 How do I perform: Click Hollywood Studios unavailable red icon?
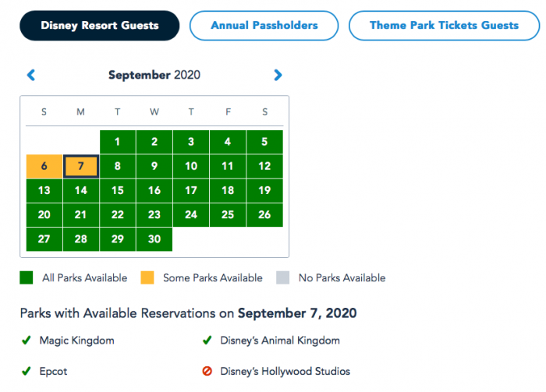click(207, 372)
